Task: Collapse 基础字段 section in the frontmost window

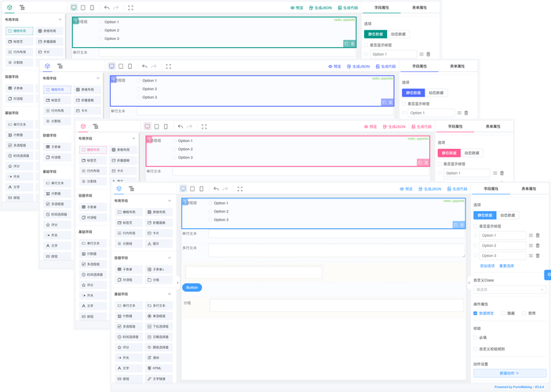Action: click(171, 295)
